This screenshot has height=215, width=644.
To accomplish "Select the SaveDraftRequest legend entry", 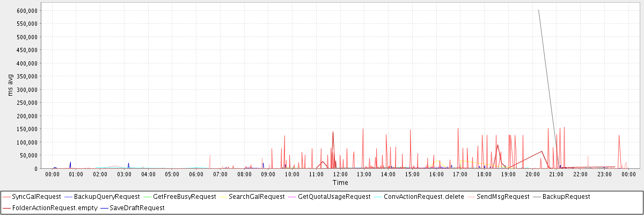I will [x=137, y=207].
